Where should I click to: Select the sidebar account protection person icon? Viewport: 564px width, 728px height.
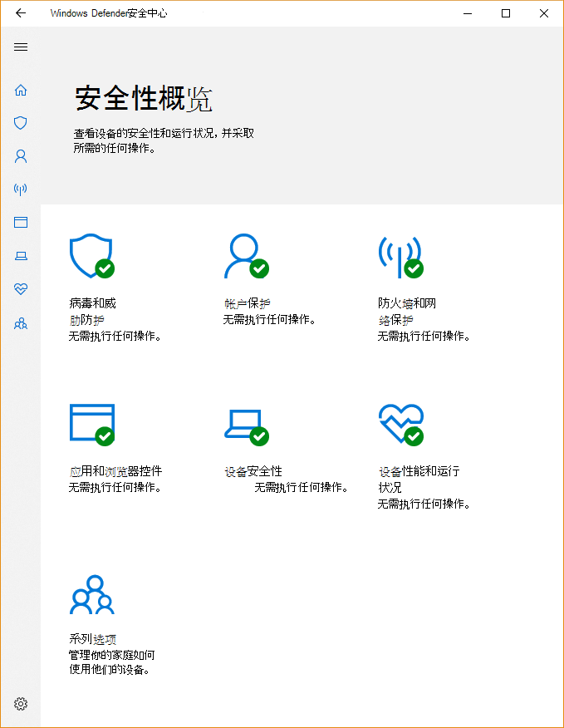point(21,156)
